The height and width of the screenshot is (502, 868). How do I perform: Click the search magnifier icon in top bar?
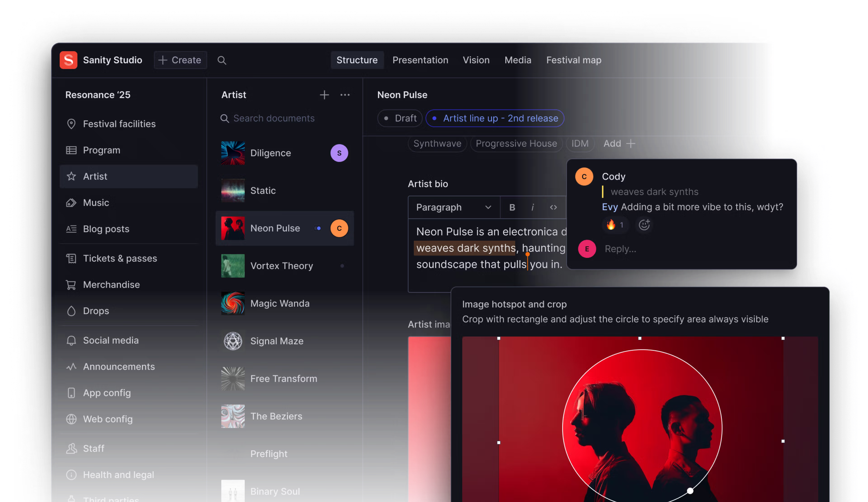point(222,60)
